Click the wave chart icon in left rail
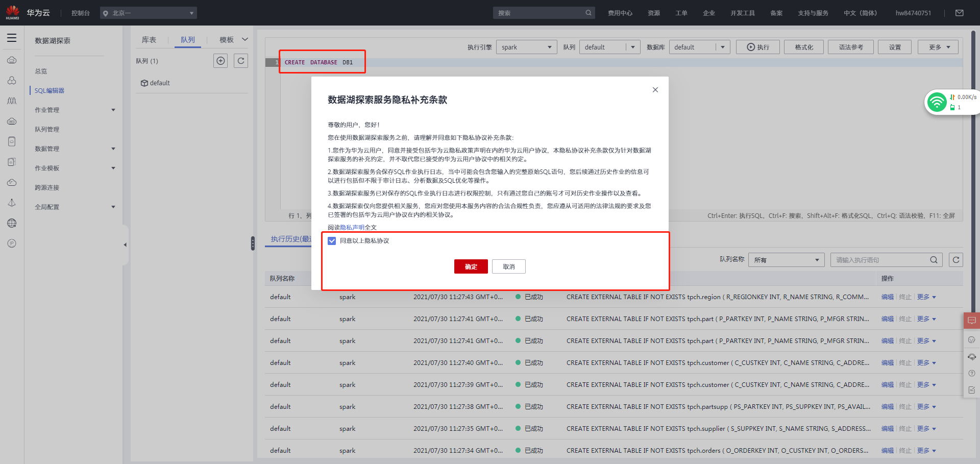 click(12, 101)
